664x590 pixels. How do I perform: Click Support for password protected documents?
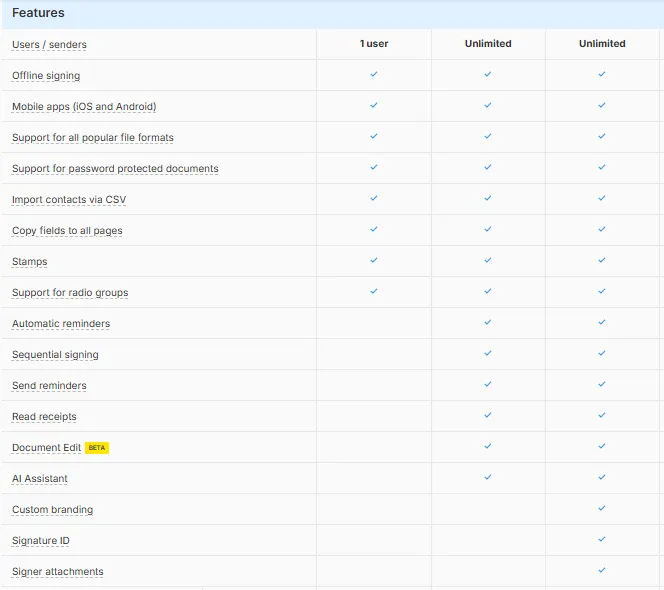pyautogui.click(x=115, y=168)
